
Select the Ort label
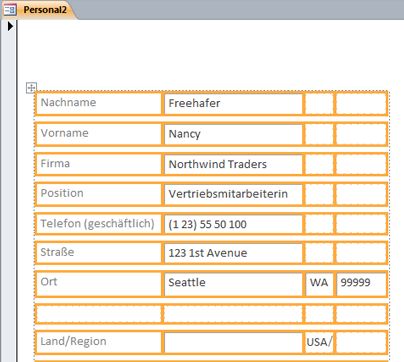pyautogui.click(x=98, y=284)
